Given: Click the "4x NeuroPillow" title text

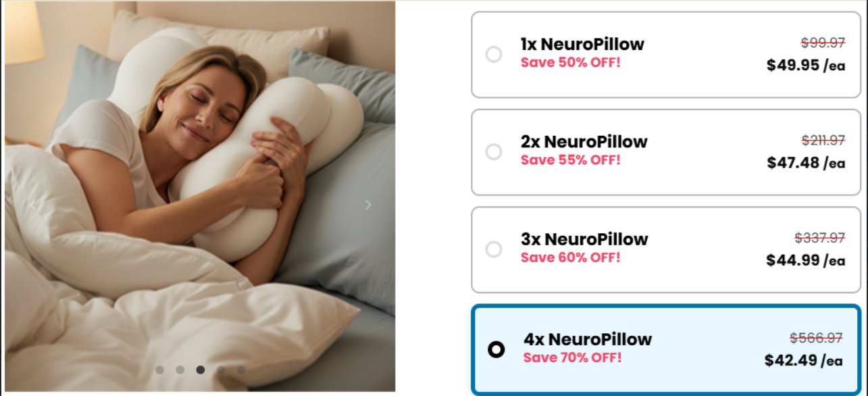Looking at the screenshot, I should tap(588, 339).
